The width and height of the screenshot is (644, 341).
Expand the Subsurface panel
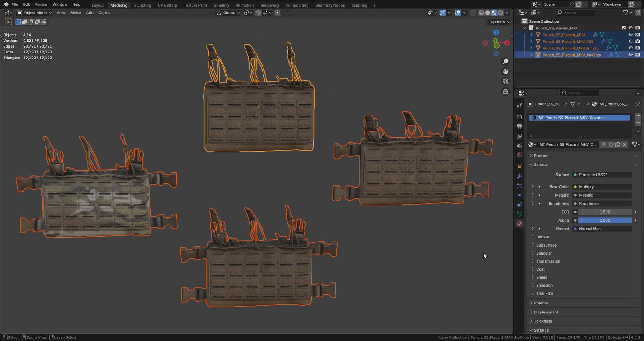(546, 245)
